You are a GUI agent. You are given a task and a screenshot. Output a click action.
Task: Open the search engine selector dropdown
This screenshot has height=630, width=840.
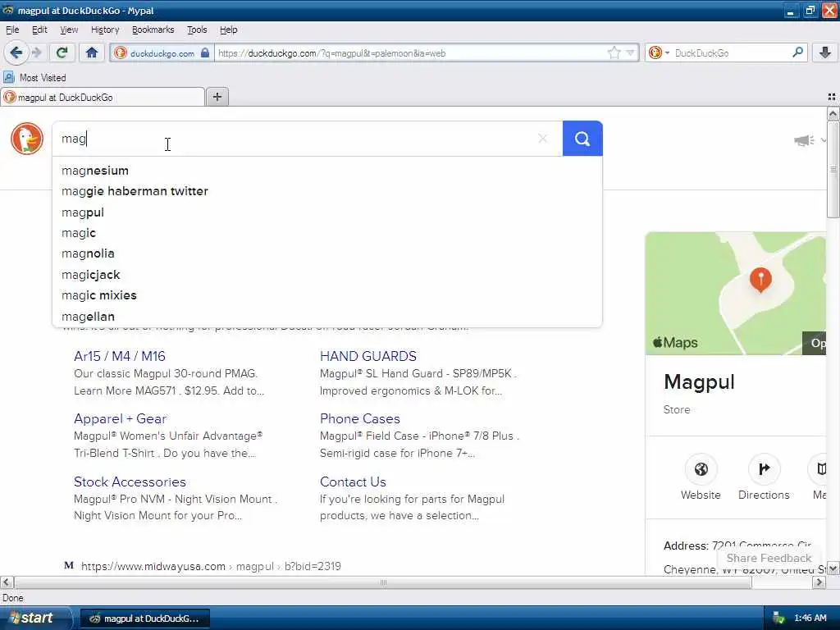[x=659, y=52]
